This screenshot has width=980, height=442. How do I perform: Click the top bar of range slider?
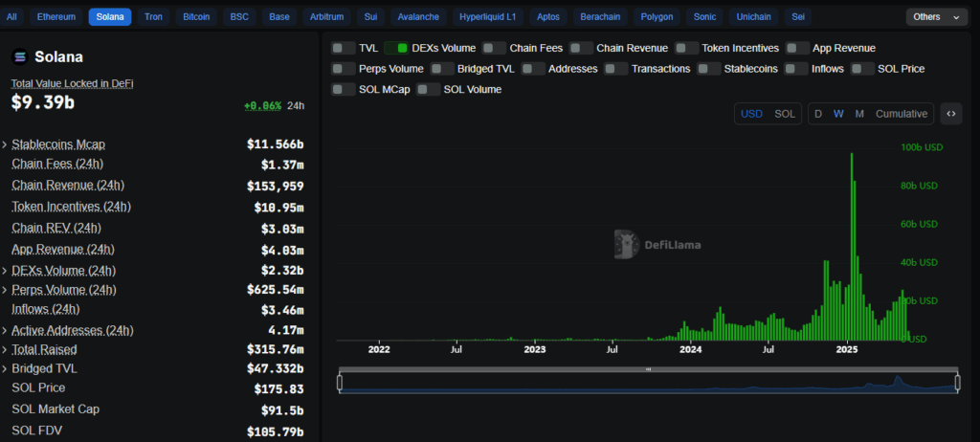point(648,369)
